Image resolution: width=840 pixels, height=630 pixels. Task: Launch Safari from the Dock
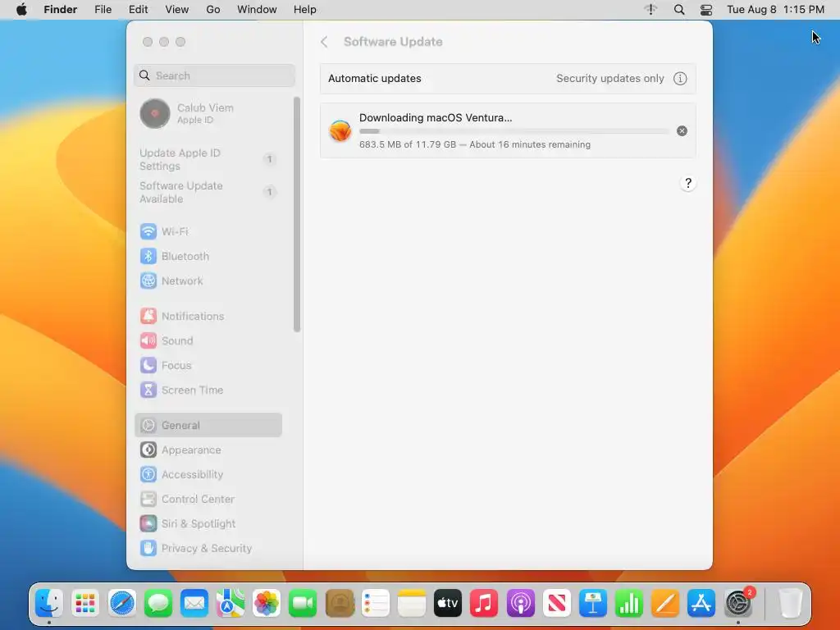click(x=122, y=604)
